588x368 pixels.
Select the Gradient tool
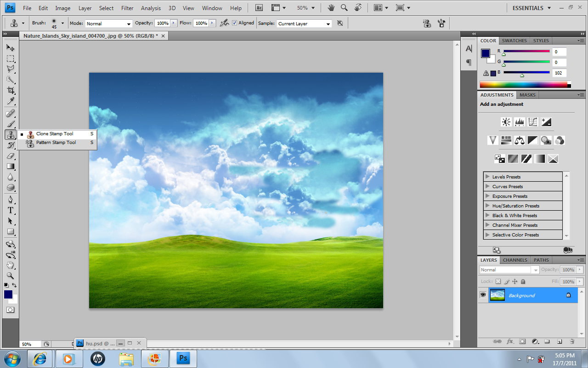[x=10, y=167]
